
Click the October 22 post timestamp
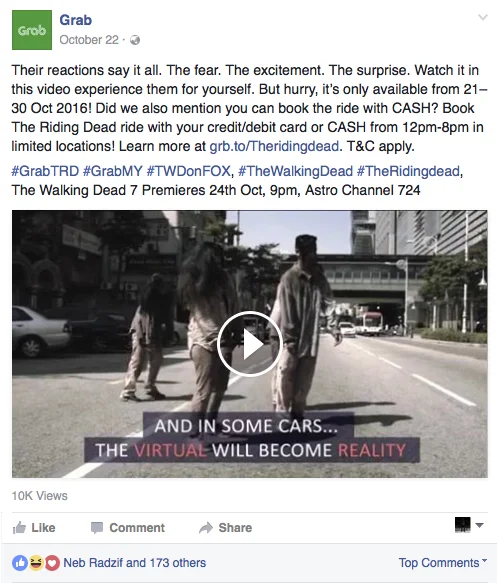pyautogui.click(x=89, y=40)
